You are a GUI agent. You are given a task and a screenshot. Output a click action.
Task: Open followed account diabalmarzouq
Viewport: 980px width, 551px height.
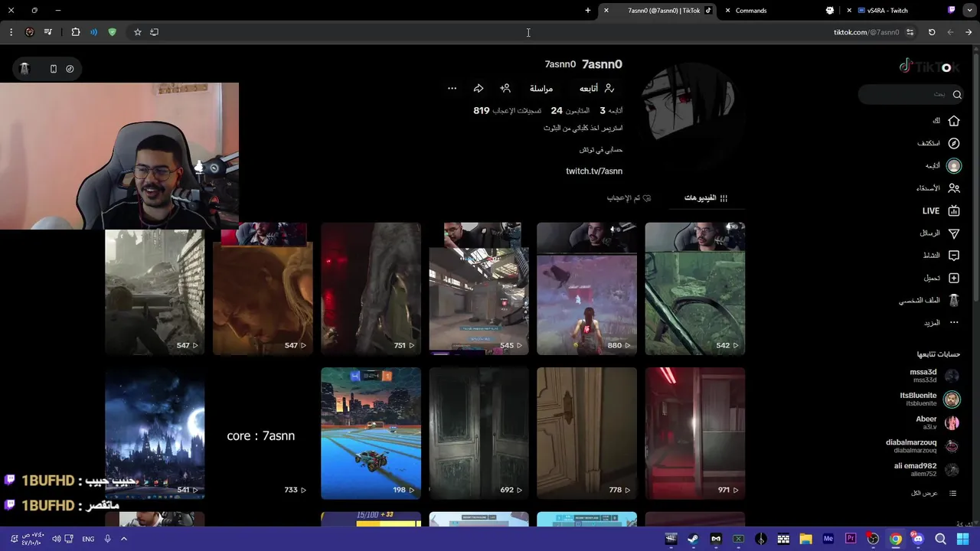[x=923, y=446]
